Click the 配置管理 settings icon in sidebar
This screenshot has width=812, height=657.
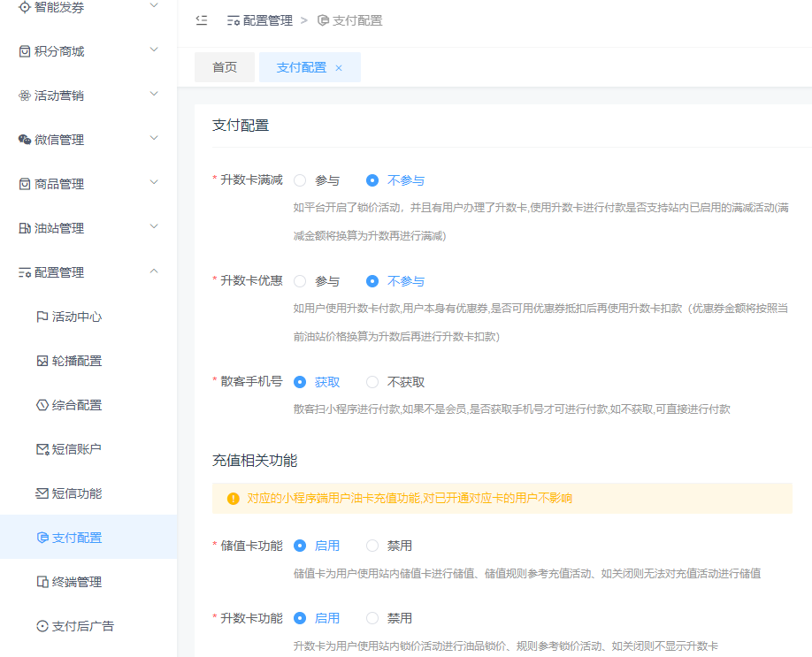25,272
